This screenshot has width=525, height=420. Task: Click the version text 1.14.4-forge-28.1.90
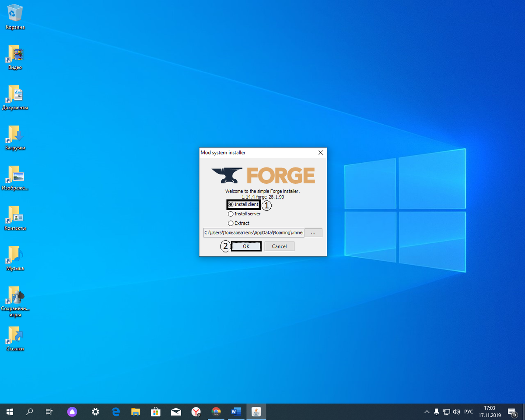263,197
